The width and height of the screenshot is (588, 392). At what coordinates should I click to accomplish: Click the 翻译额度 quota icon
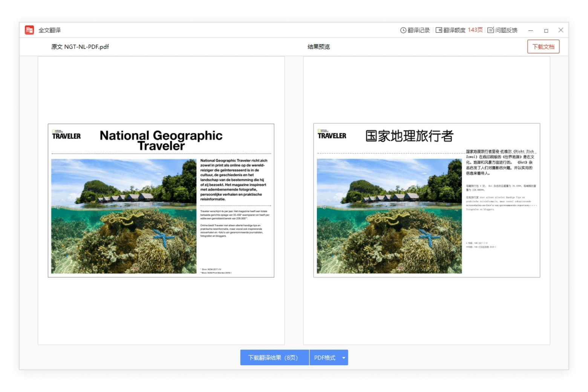click(x=439, y=30)
